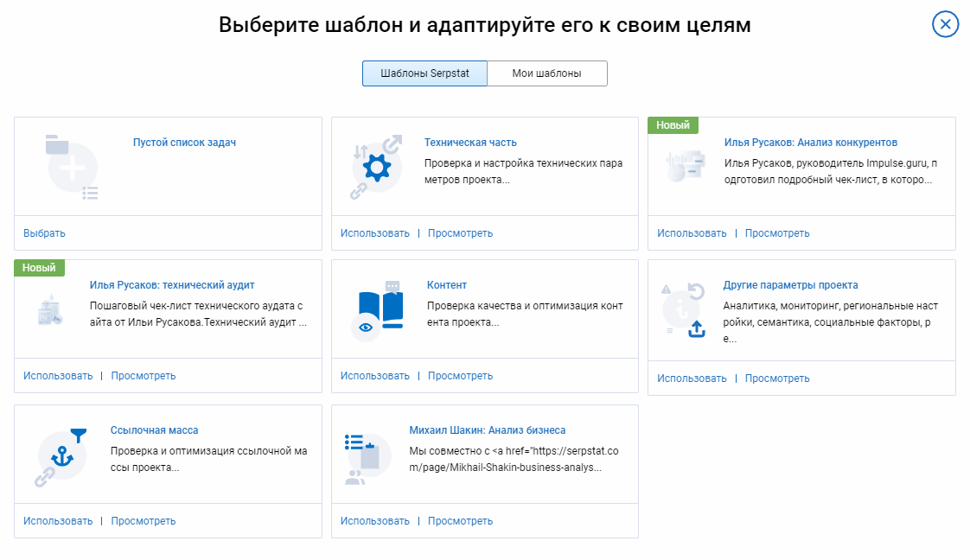The image size is (970, 560).
Task: Click Просмотреть for Анализ конкурентов
Action: (777, 233)
